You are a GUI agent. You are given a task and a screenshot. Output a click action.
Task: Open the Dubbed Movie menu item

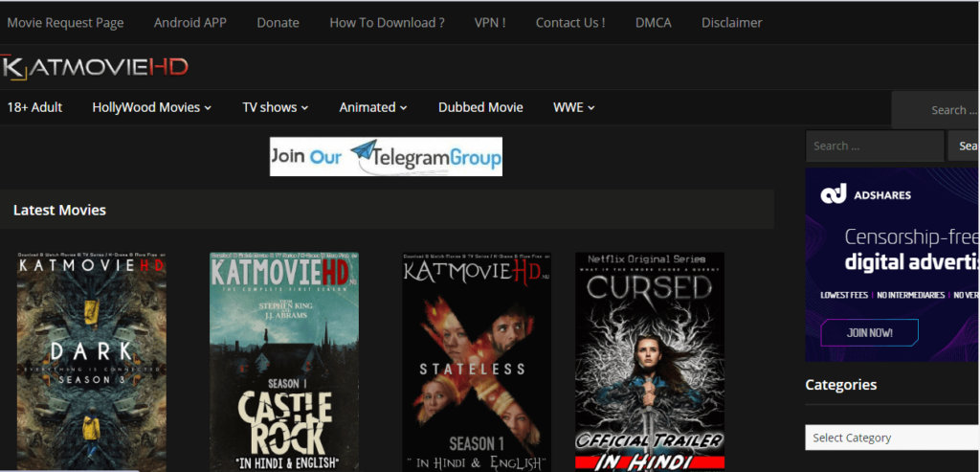[480, 107]
